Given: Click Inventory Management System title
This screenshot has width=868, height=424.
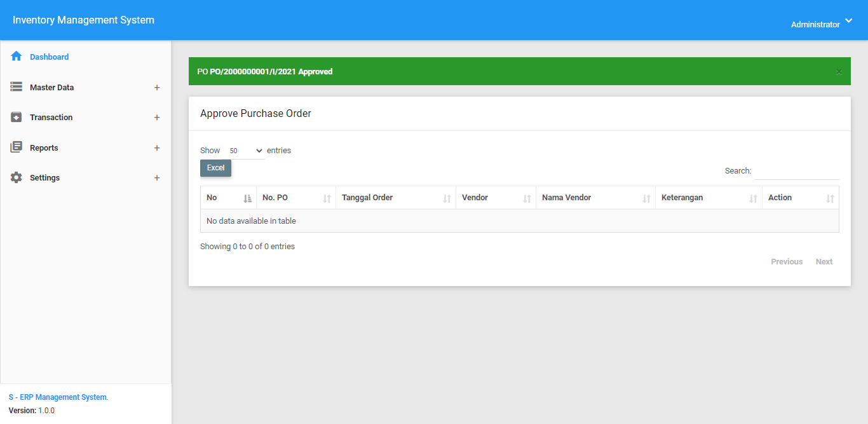Looking at the screenshot, I should click(x=83, y=20).
